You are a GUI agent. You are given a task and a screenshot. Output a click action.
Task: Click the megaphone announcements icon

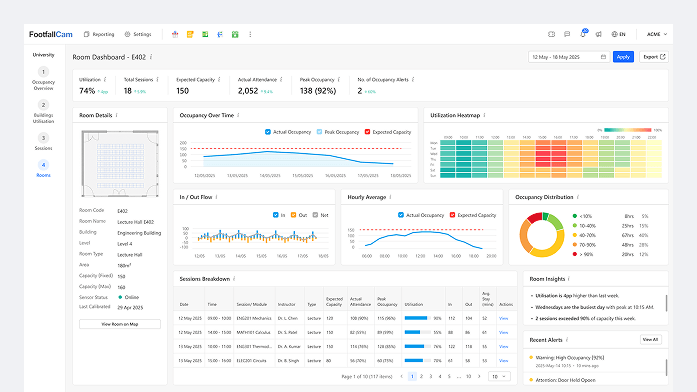(599, 34)
